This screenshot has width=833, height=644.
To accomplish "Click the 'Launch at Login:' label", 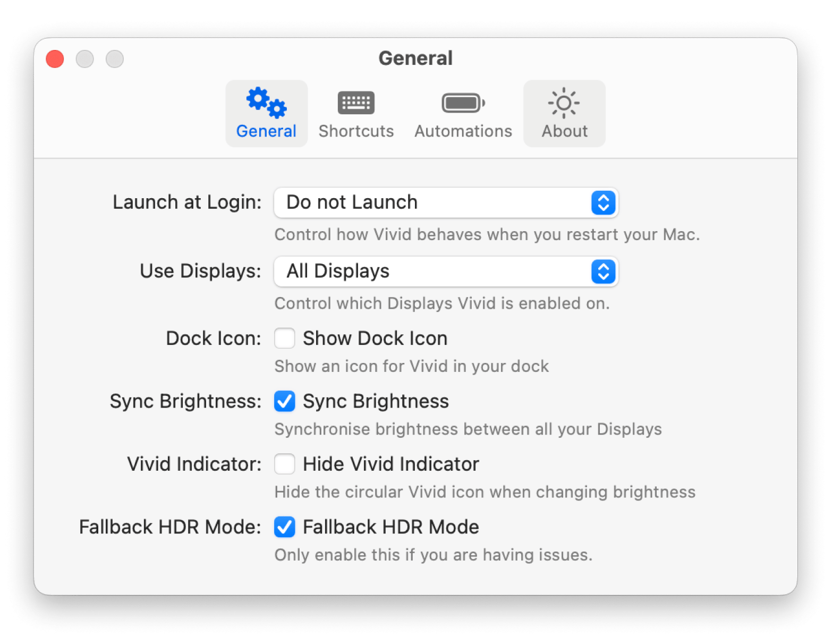I will pos(187,202).
